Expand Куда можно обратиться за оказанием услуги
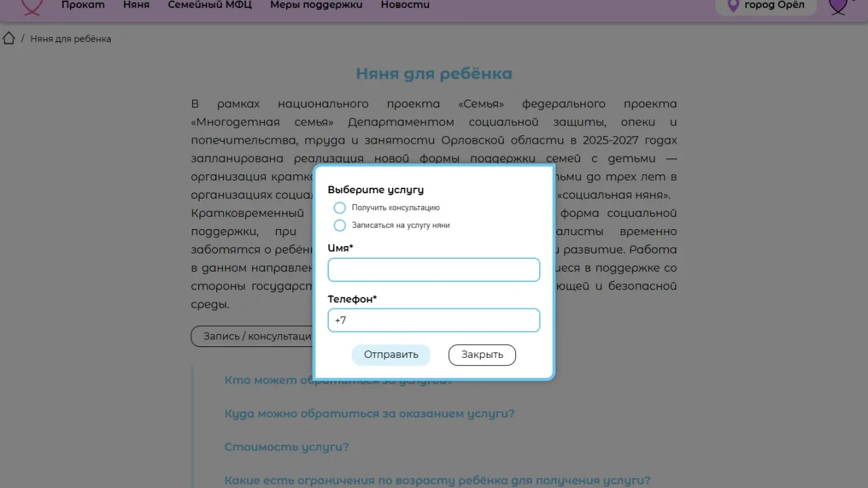The image size is (868, 488). tap(370, 413)
